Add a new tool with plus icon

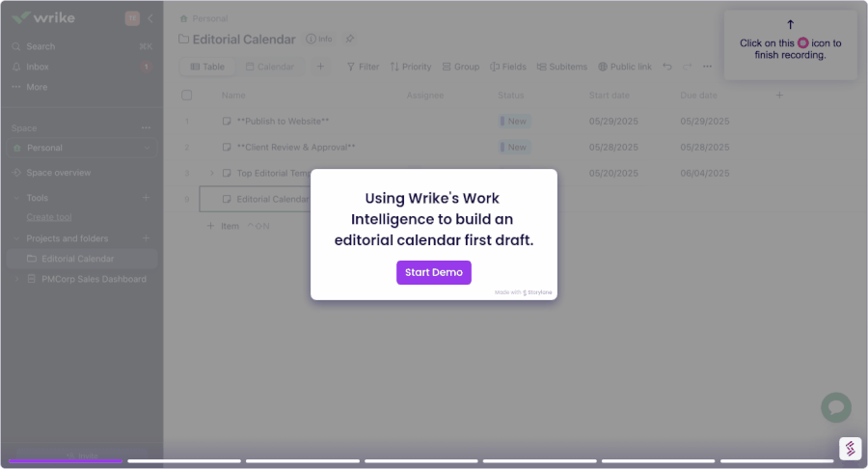pyautogui.click(x=146, y=198)
